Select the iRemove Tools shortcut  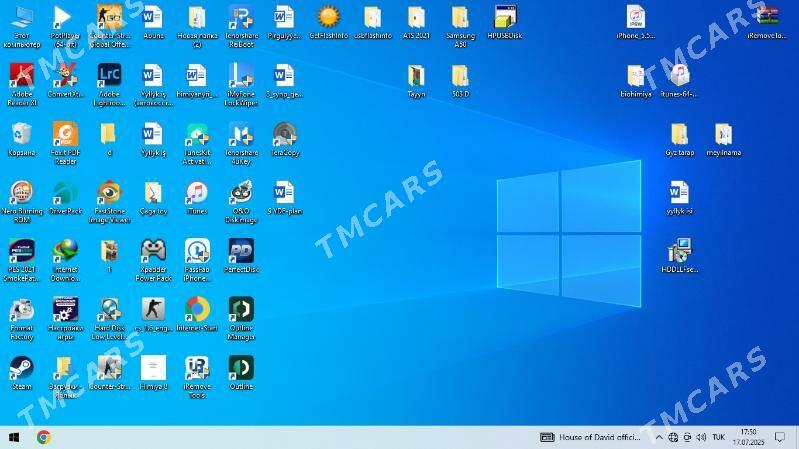(197, 378)
